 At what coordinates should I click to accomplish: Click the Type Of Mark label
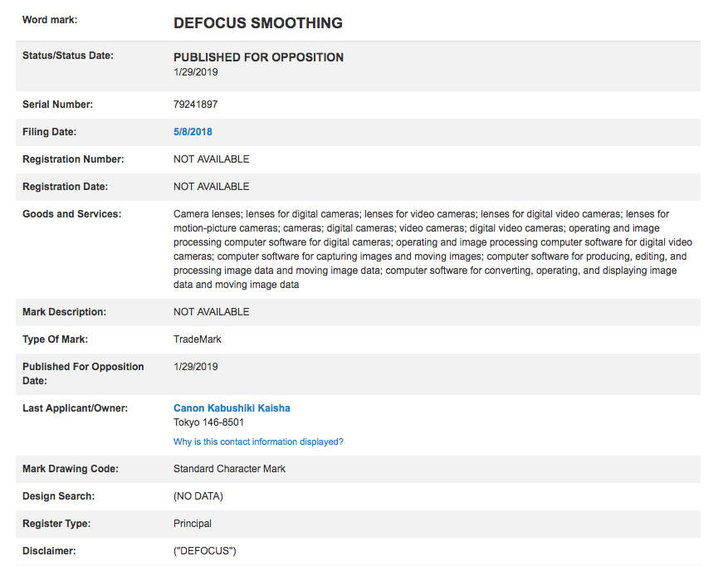[x=56, y=339]
